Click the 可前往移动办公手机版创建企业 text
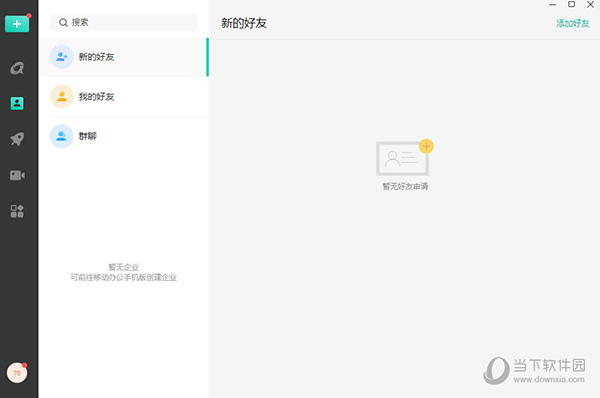This screenshot has width=600, height=398. pos(124,277)
